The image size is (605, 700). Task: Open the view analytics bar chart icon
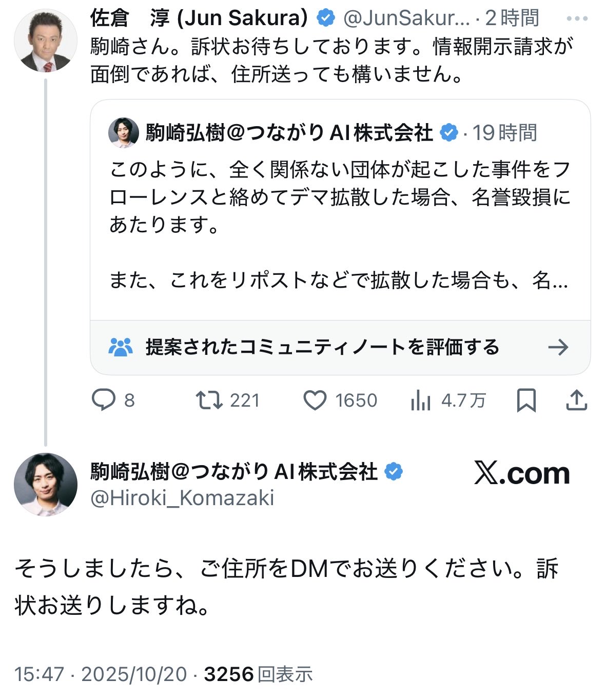[x=421, y=401]
